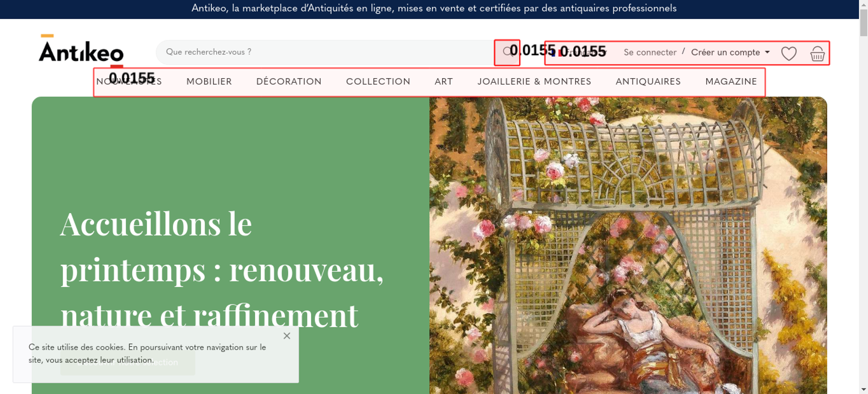Select the ART menu item
This screenshot has height=394, width=868.
[x=444, y=82]
